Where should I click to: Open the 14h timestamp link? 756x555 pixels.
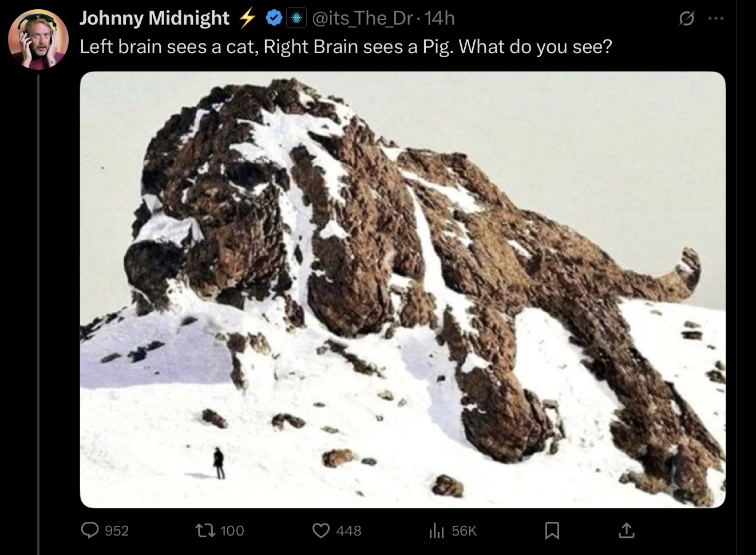coord(440,18)
